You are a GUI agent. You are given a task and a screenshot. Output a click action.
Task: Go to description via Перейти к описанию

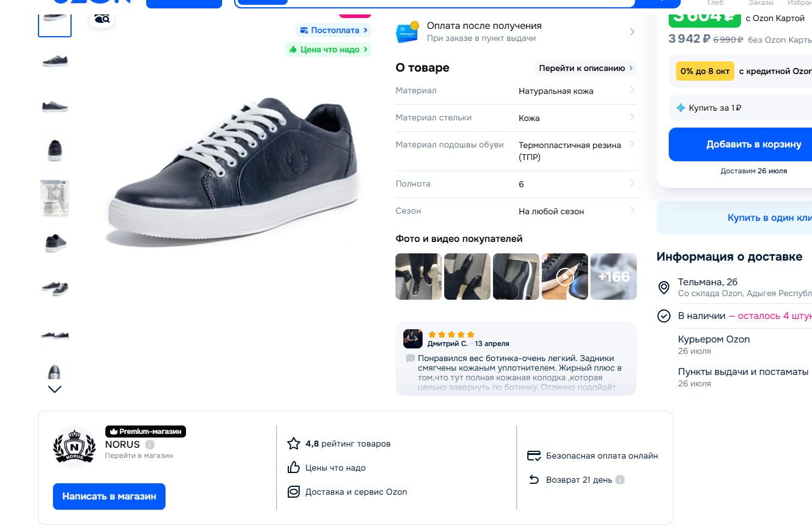tap(586, 68)
